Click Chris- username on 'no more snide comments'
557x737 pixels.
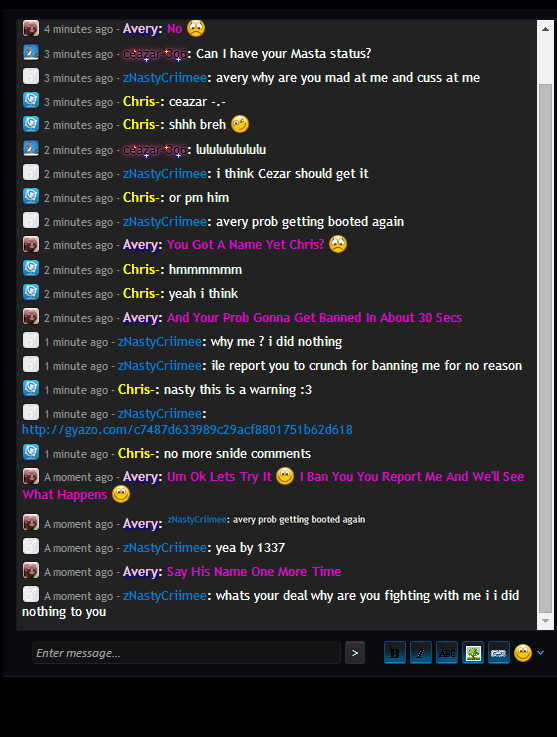pos(138,453)
